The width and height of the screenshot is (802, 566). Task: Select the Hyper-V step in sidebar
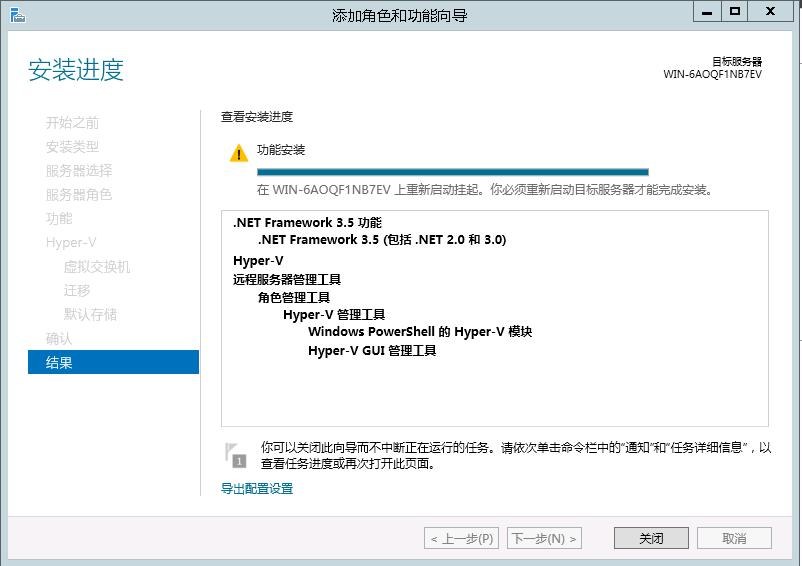click(x=71, y=242)
